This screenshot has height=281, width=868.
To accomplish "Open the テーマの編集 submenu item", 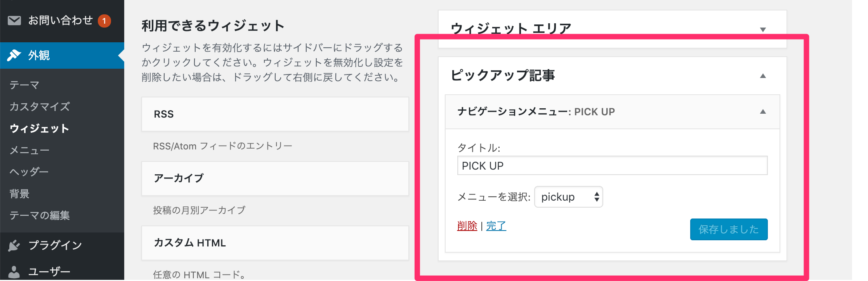I will click(40, 215).
